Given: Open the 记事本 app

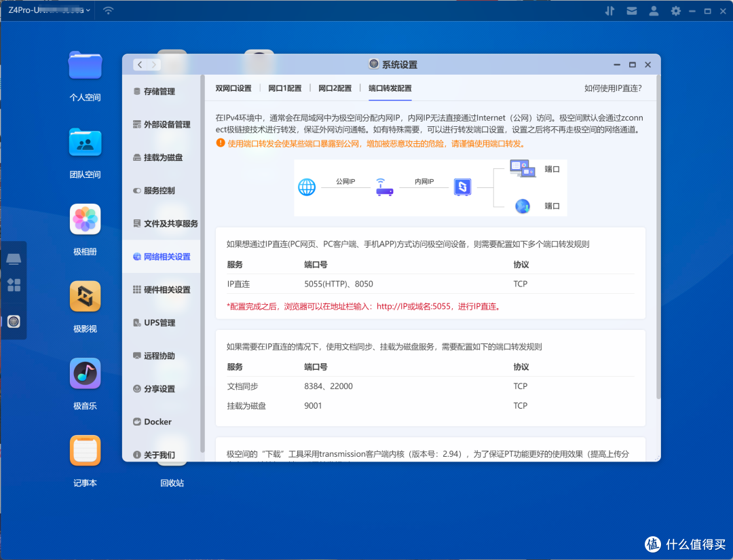Looking at the screenshot, I should click(85, 450).
